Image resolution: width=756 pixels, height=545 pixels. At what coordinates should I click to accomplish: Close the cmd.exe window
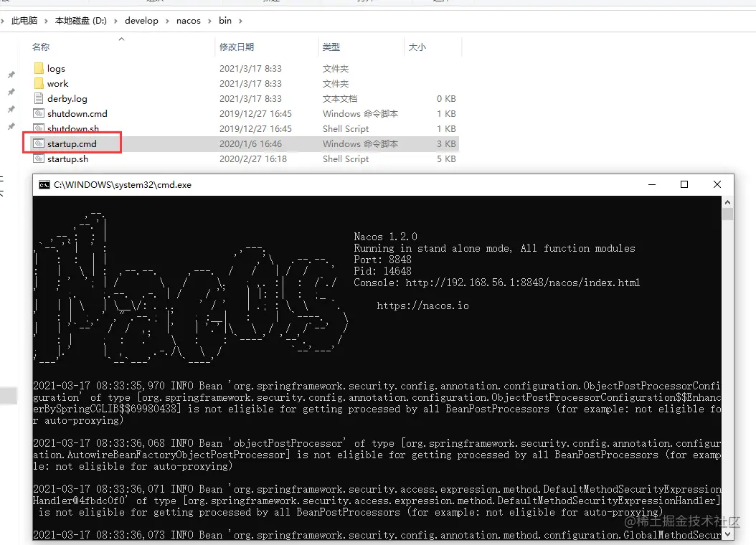tap(717, 184)
